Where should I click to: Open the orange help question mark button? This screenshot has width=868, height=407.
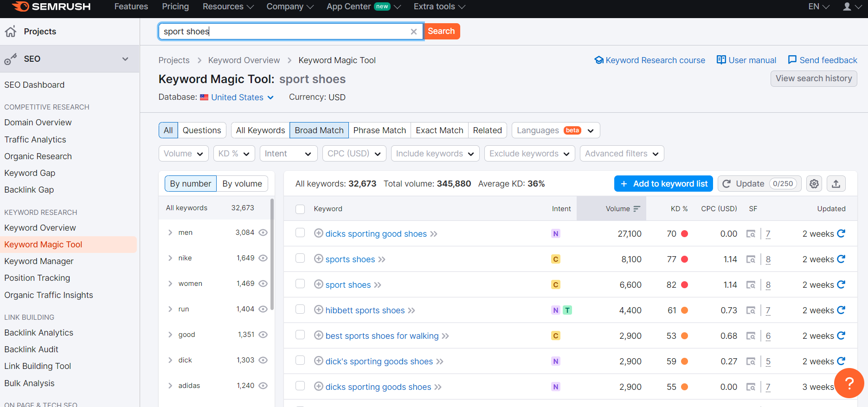[849, 383]
